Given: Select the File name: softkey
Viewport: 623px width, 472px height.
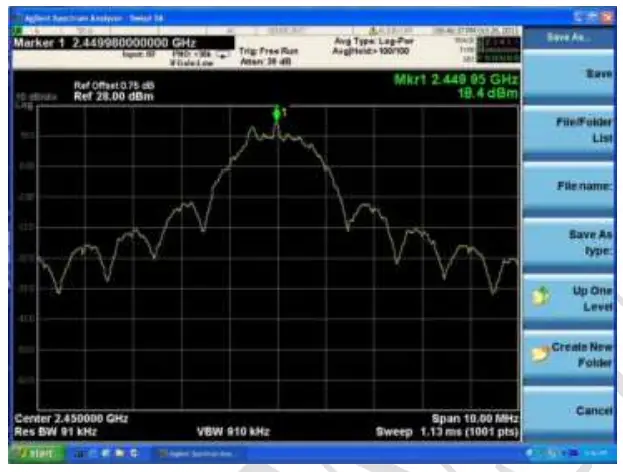Looking at the screenshot, I should [x=568, y=187].
